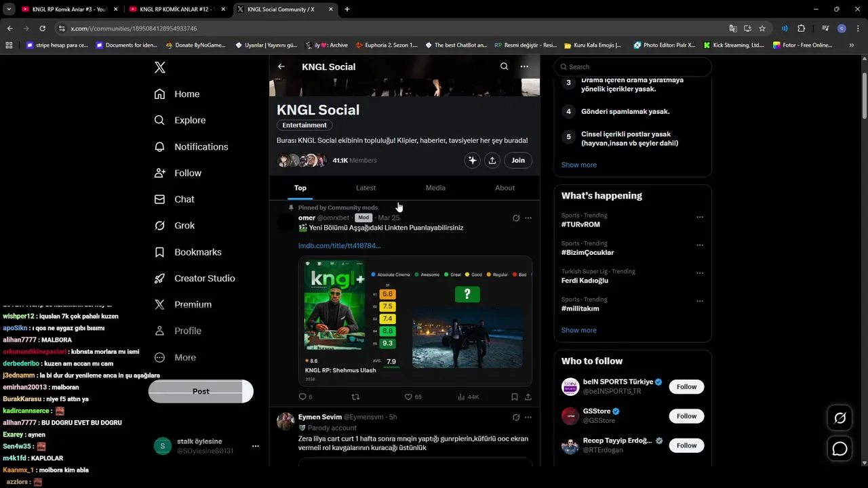Open the KNGL RP rating image

[415, 321]
